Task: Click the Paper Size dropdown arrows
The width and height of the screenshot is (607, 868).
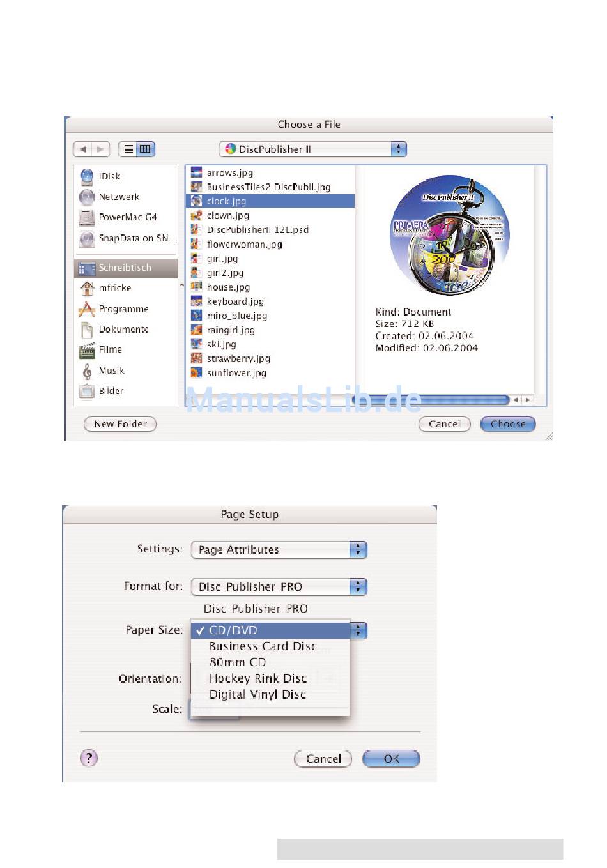Action: point(358,630)
